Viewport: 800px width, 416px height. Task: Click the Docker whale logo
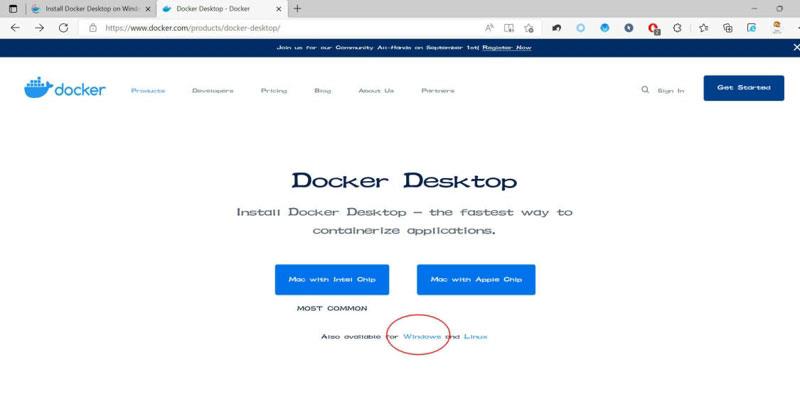coord(65,88)
